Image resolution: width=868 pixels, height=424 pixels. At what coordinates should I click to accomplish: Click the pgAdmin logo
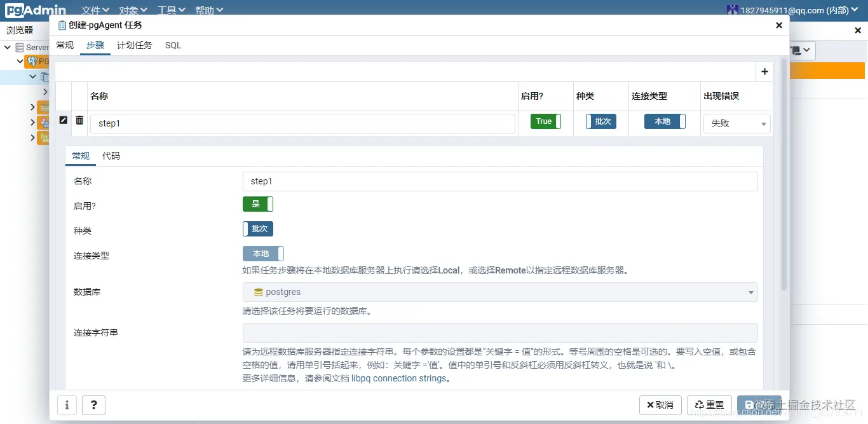pyautogui.click(x=36, y=10)
